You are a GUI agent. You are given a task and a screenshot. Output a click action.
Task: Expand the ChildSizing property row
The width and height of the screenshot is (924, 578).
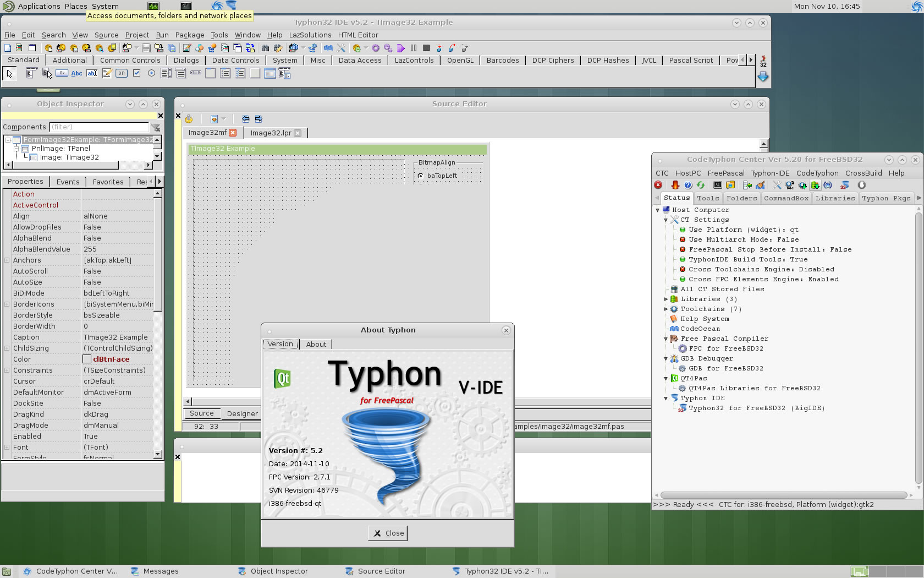pyautogui.click(x=7, y=348)
